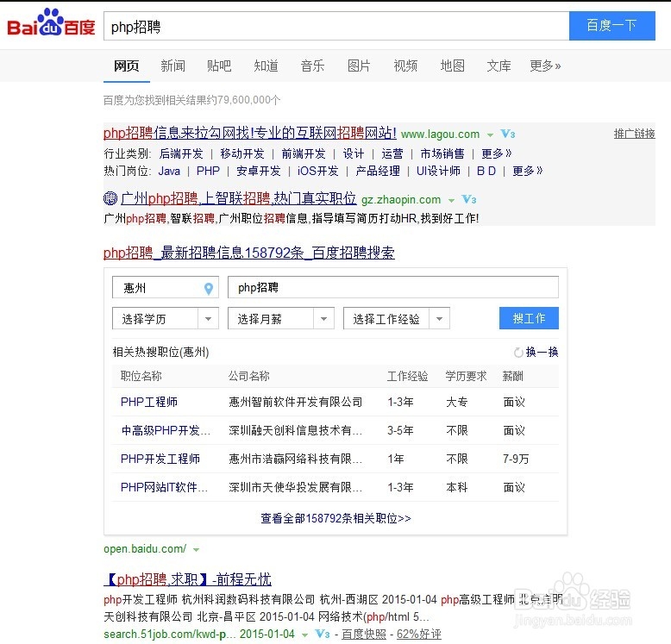Click 更多» in the 热门岗位 row

528,171
